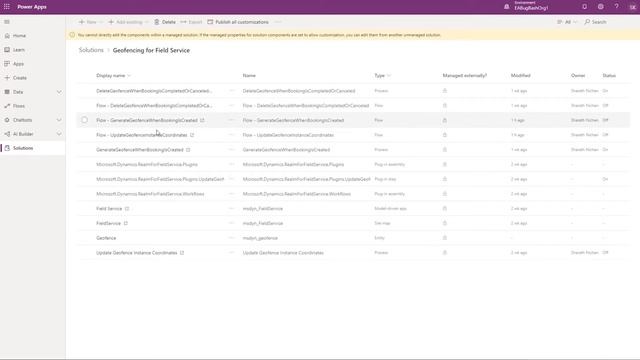Click the Delete button
The width and height of the screenshot is (640, 360).
pos(165,22)
